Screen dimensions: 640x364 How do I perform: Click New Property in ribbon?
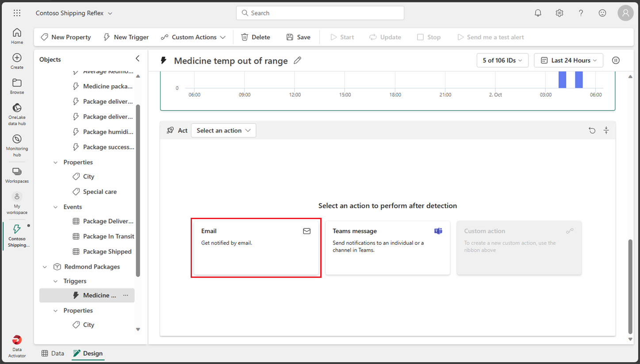click(66, 37)
